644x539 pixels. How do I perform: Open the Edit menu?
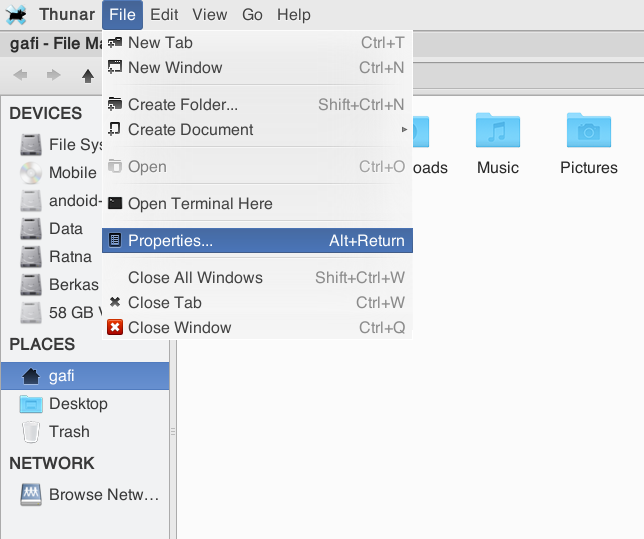(x=164, y=15)
